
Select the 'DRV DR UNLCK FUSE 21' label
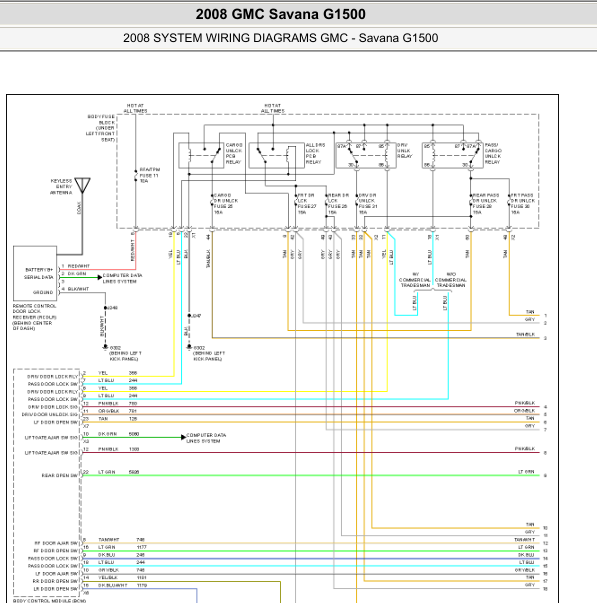[368, 204]
